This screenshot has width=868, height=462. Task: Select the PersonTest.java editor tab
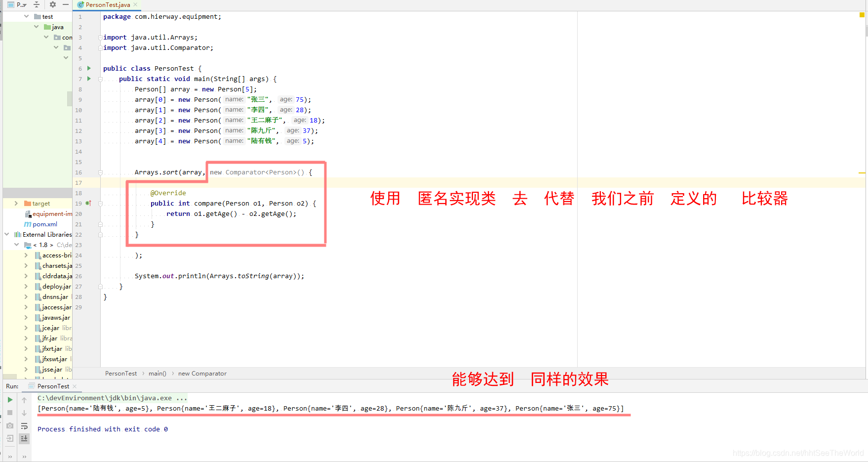click(x=107, y=5)
